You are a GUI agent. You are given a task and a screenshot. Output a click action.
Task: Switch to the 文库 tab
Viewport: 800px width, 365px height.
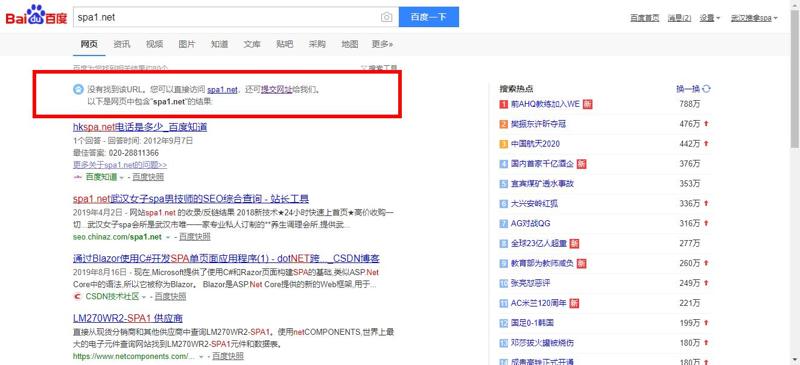pos(252,44)
